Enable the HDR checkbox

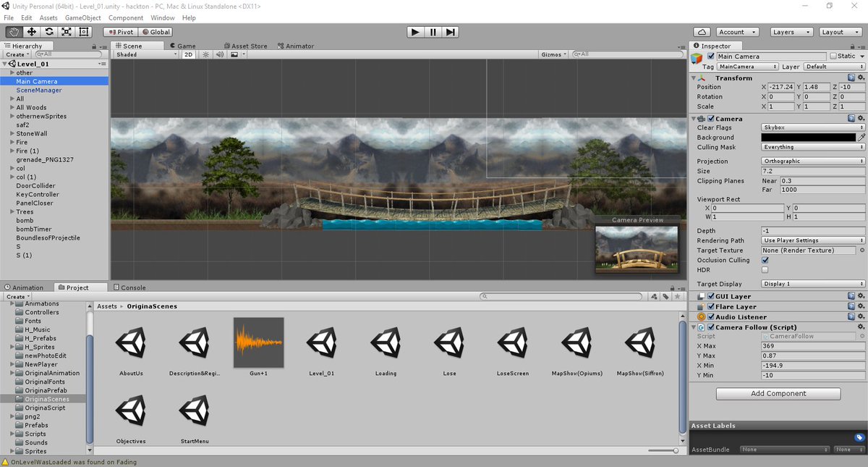point(765,270)
